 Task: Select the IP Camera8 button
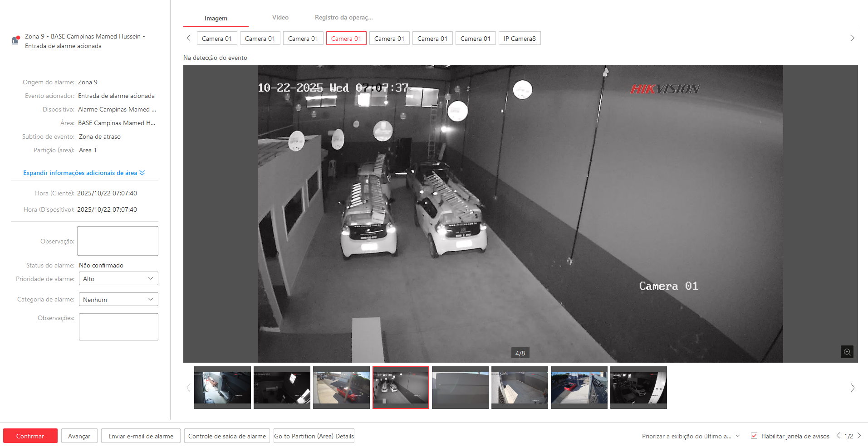(x=520, y=39)
